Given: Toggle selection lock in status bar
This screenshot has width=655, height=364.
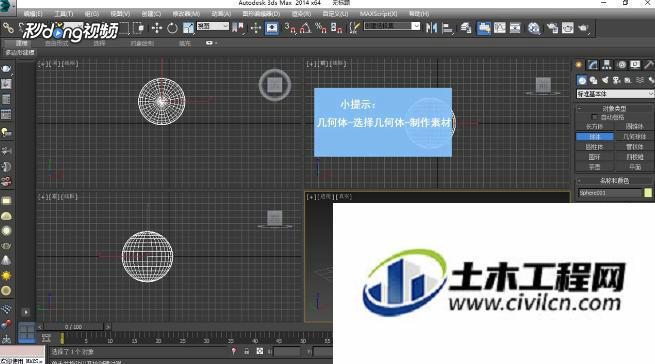Looking at the screenshot, I should (x=246, y=351).
